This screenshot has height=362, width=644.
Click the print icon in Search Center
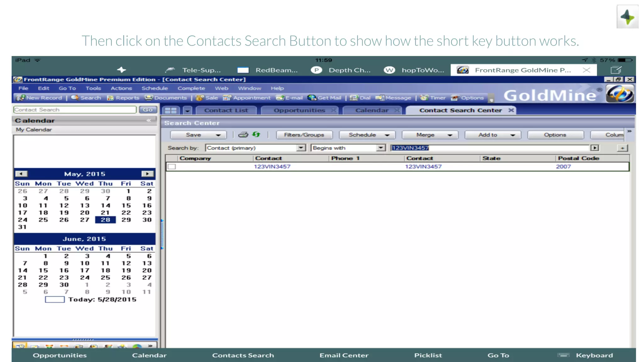click(x=243, y=135)
